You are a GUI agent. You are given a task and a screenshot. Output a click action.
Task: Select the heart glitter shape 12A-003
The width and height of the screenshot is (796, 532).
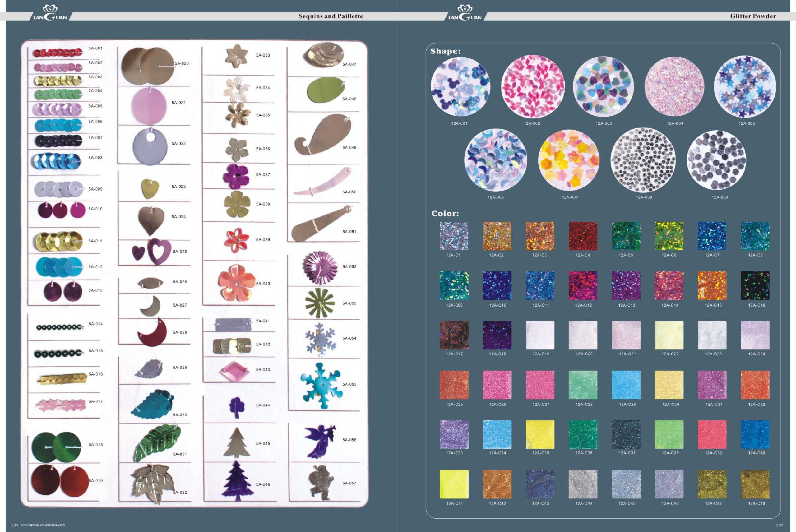[x=603, y=87]
